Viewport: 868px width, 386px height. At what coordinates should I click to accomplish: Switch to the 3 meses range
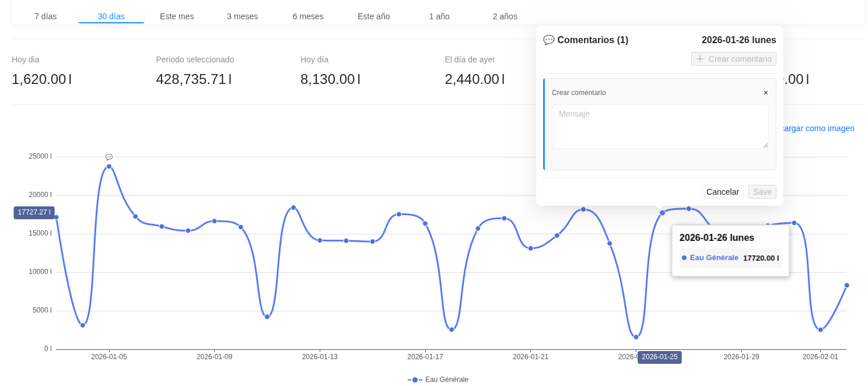tap(242, 16)
